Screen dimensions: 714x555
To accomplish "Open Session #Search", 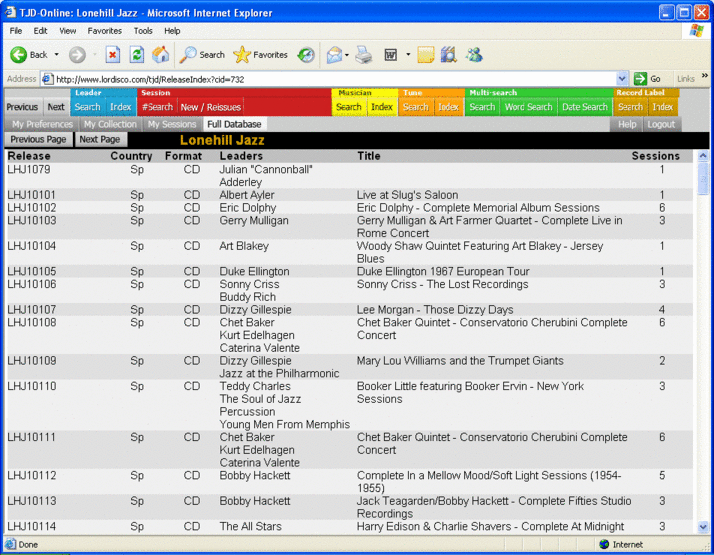I will (x=157, y=107).
